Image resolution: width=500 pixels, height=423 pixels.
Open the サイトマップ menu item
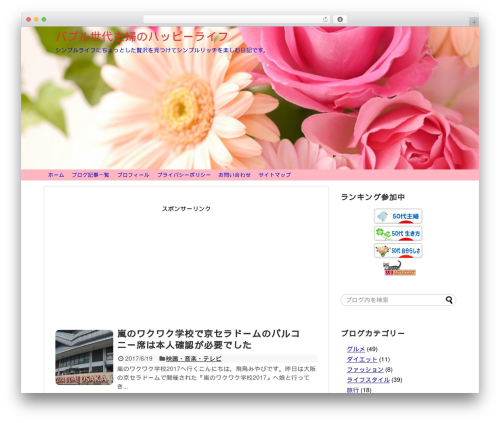tap(275, 175)
